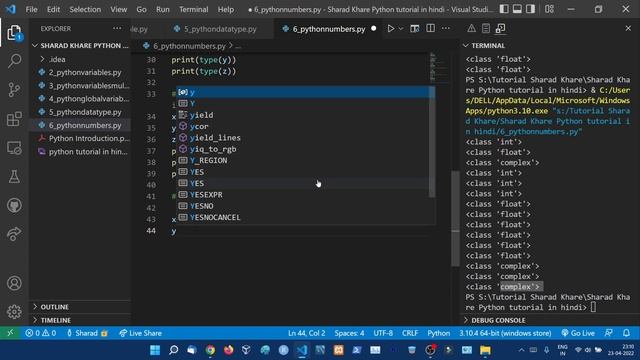Image resolution: width=640 pixels, height=360 pixels.
Task: Open the GitHub view in activity bar
Action: tap(14, 205)
